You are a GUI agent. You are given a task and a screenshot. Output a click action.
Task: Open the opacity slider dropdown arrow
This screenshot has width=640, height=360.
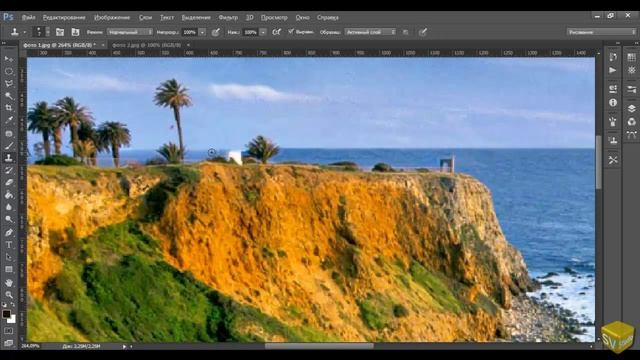(x=202, y=32)
